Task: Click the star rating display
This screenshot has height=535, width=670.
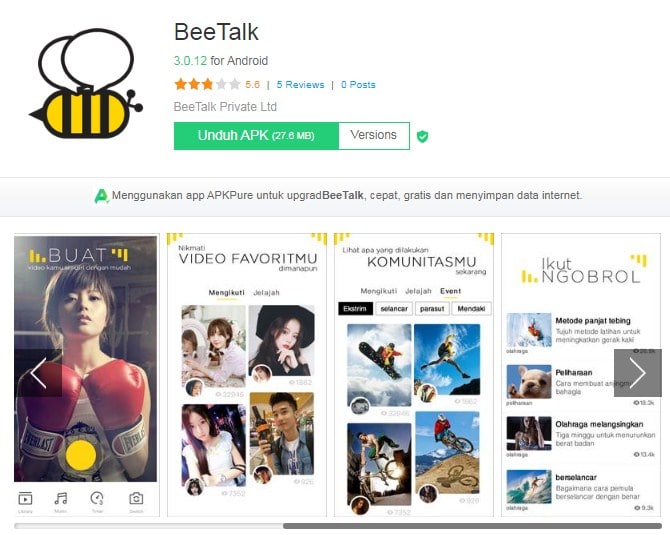Action: pos(208,84)
